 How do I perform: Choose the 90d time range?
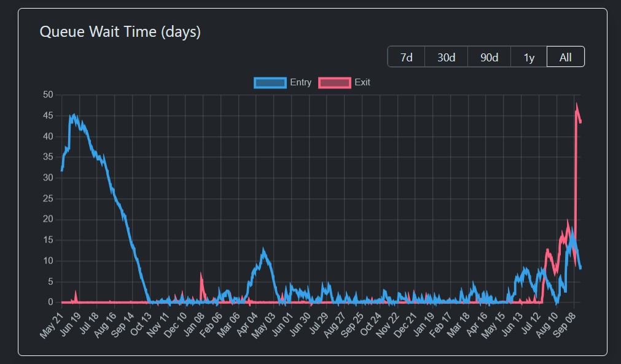coord(489,57)
